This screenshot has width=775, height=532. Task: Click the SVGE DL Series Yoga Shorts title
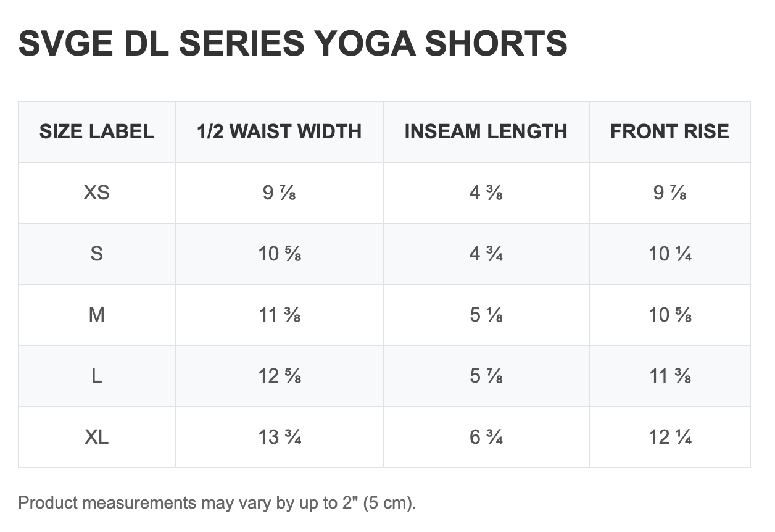click(x=292, y=44)
